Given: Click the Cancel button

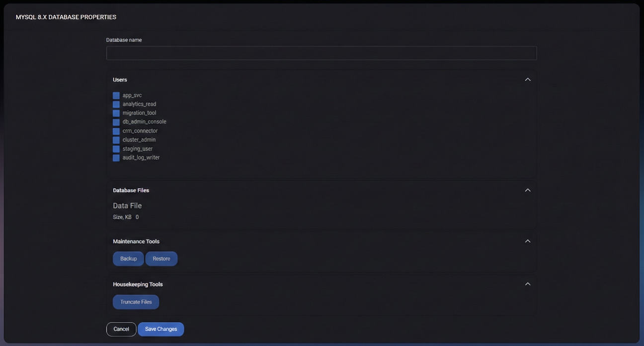Looking at the screenshot, I should (x=121, y=329).
